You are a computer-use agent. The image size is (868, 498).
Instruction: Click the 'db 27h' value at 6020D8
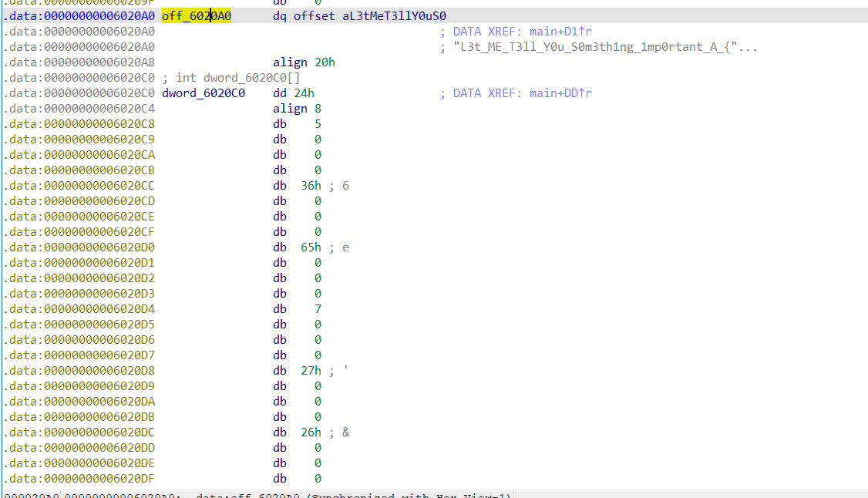297,371
